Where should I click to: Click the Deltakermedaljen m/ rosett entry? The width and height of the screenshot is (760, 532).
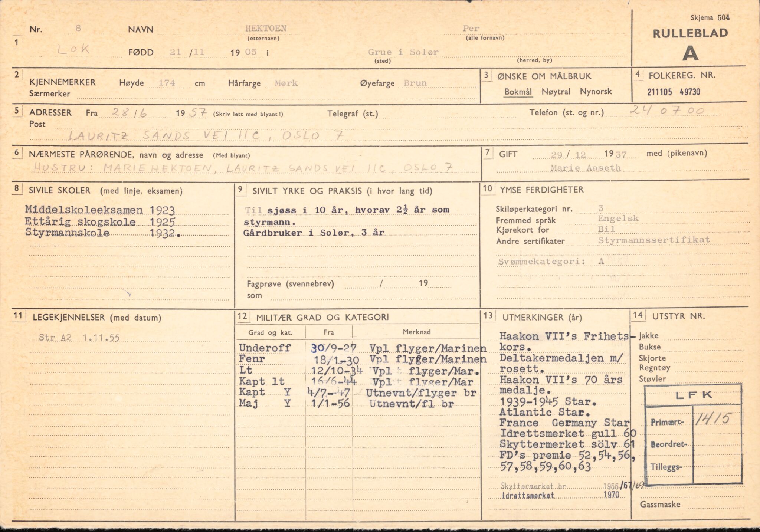pos(561,364)
